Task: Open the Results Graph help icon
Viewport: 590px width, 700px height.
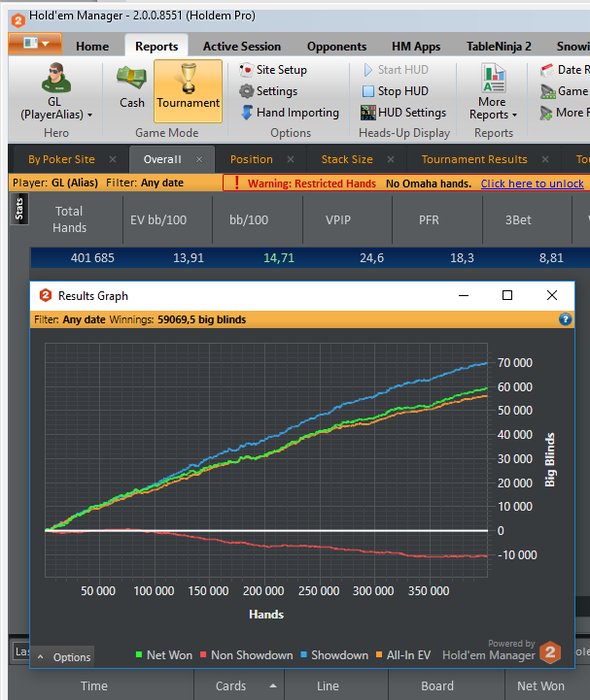Action: (x=565, y=319)
